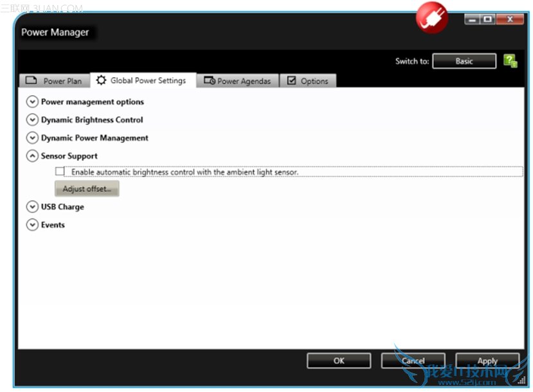This screenshot has width=533, height=392.
Task: Click the red power plug icon
Action: point(431,17)
